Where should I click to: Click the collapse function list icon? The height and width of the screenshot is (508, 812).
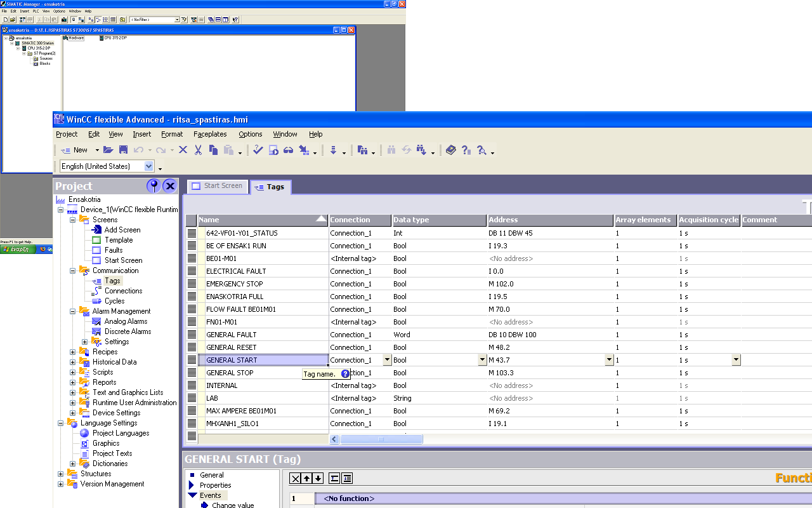(335, 478)
